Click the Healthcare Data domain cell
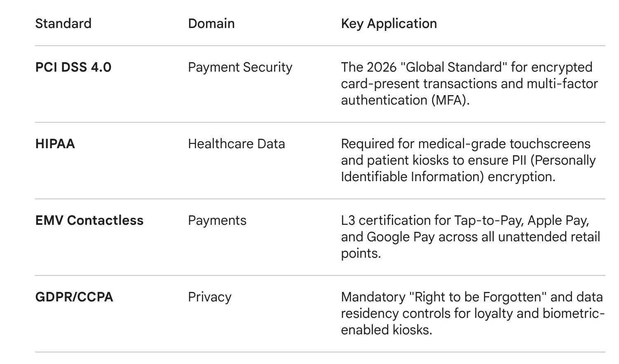619x364 pixels. coord(236,144)
